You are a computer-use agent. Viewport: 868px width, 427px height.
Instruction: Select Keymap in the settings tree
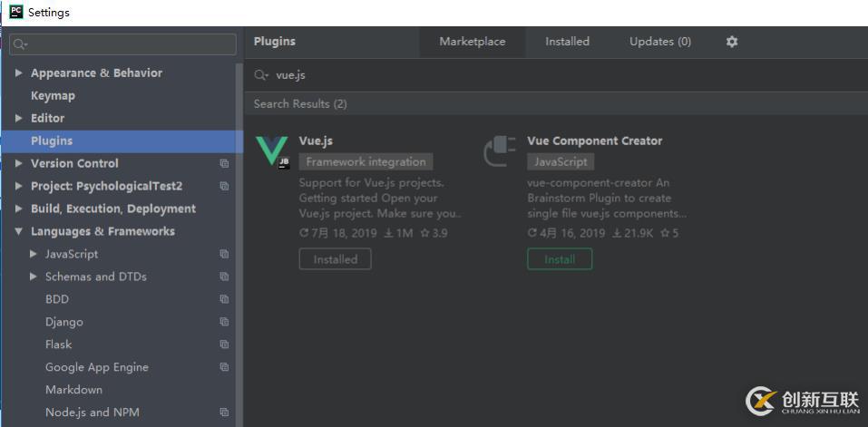coord(53,96)
